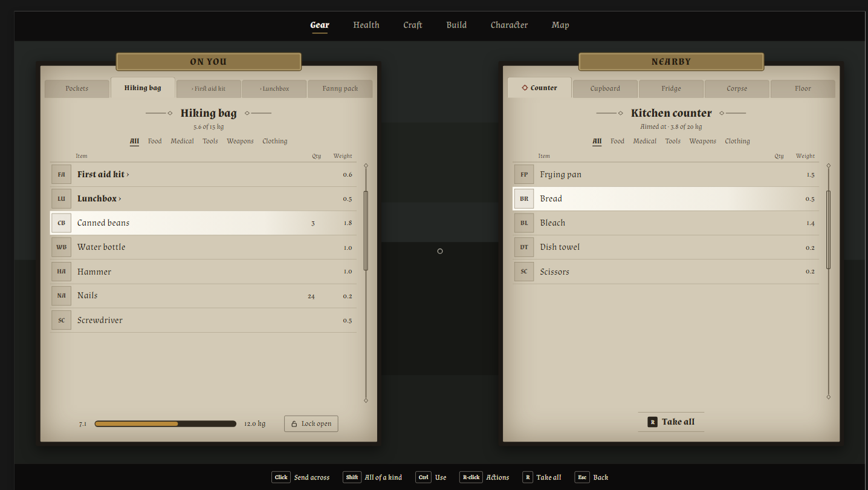Screen dimensions: 868x490
Task: Click the R-click Actions key hint
Action: tap(484, 477)
